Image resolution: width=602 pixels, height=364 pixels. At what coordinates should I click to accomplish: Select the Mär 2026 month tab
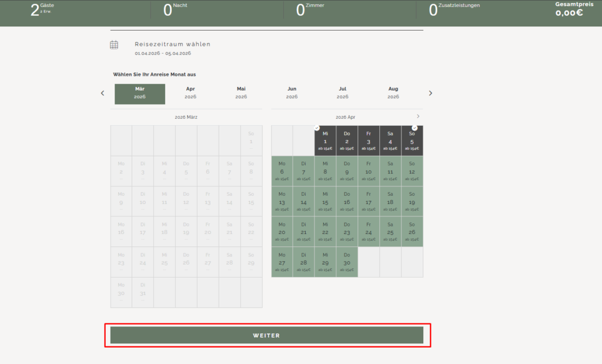pyautogui.click(x=140, y=93)
